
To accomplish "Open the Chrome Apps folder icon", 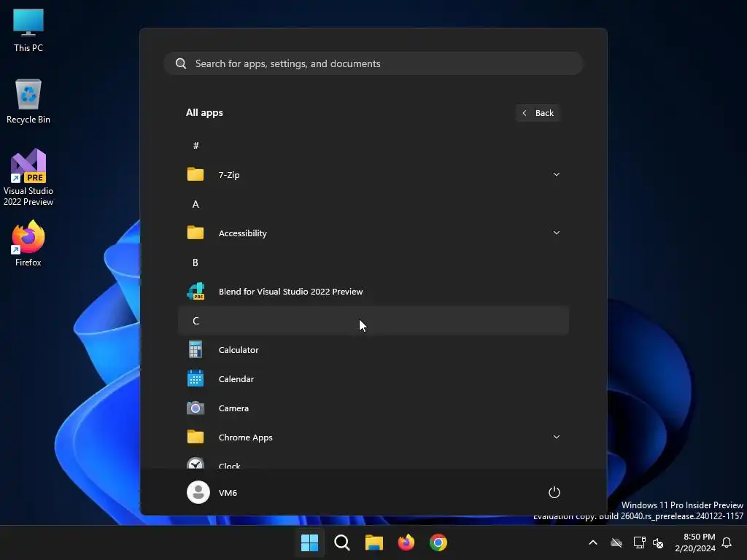I will 196,437.
